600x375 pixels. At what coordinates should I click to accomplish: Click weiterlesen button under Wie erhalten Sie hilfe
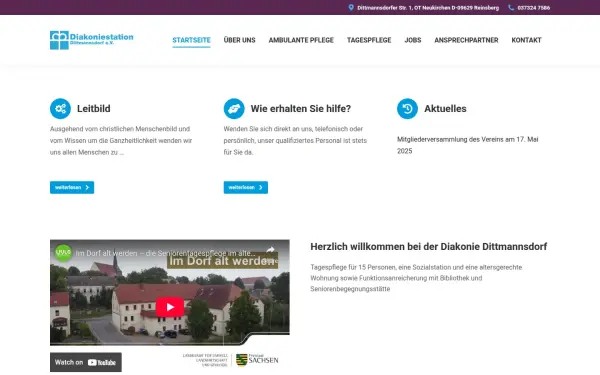click(x=246, y=188)
